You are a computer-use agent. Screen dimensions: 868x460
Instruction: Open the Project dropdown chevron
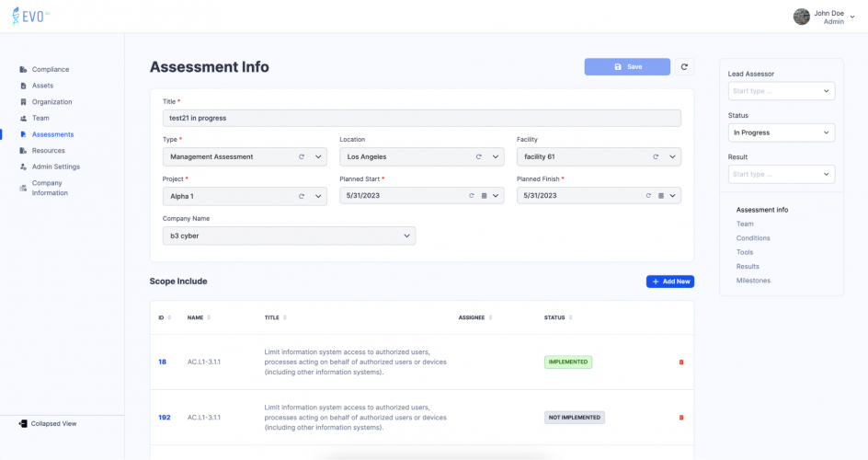click(318, 196)
